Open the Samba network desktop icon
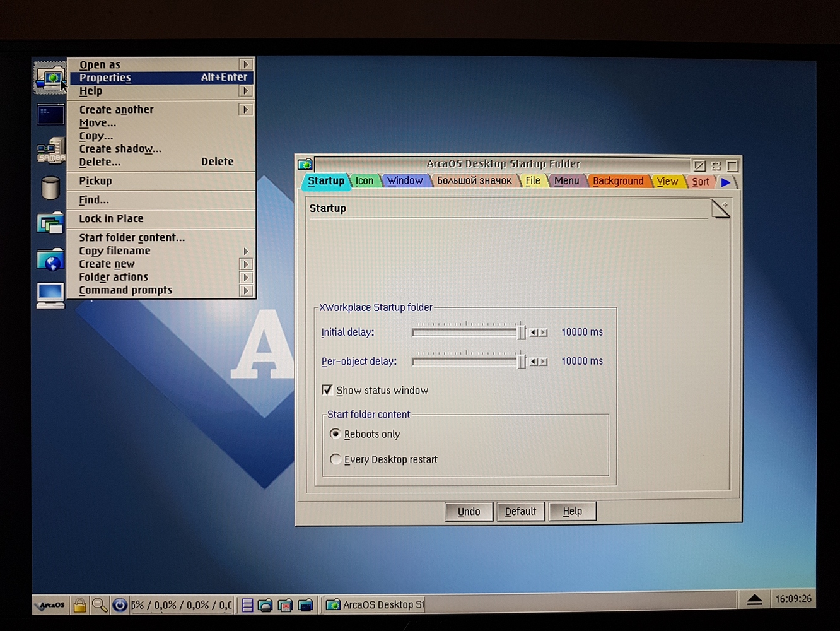Image resolution: width=840 pixels, height=631 pixels. coord(50,150)
